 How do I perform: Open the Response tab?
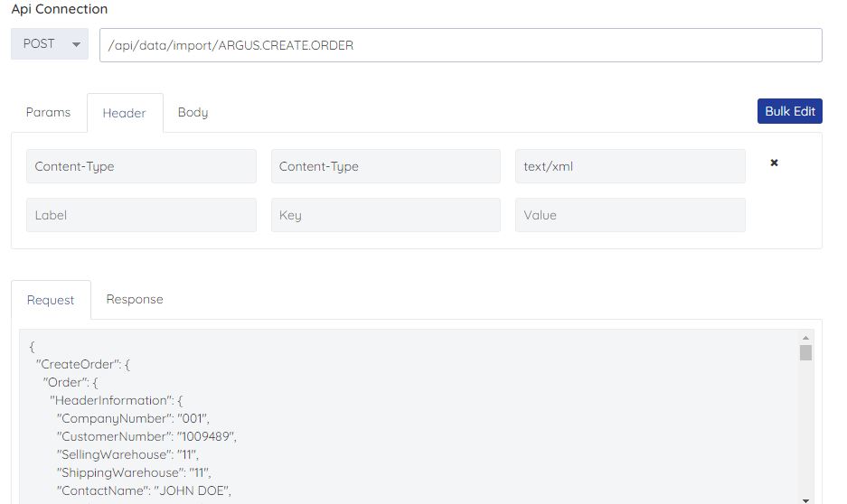(135, 300)
